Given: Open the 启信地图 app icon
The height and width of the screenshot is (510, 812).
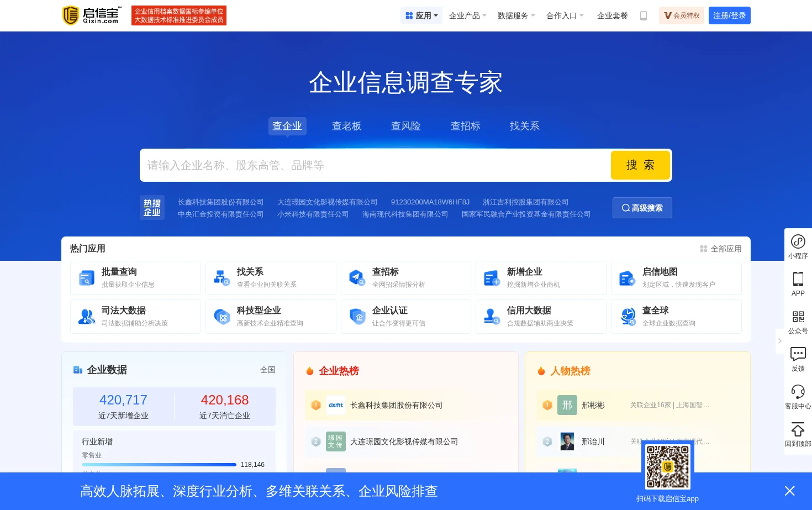Looking at the screenshot, I should pyautogui.click(x=628, y=278).
